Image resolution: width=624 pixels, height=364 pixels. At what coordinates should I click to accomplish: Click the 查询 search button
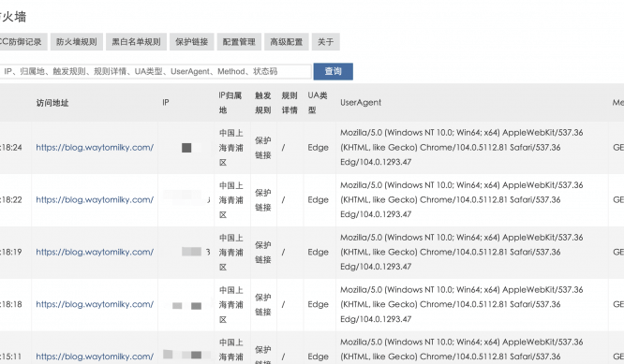click(334, 71)
